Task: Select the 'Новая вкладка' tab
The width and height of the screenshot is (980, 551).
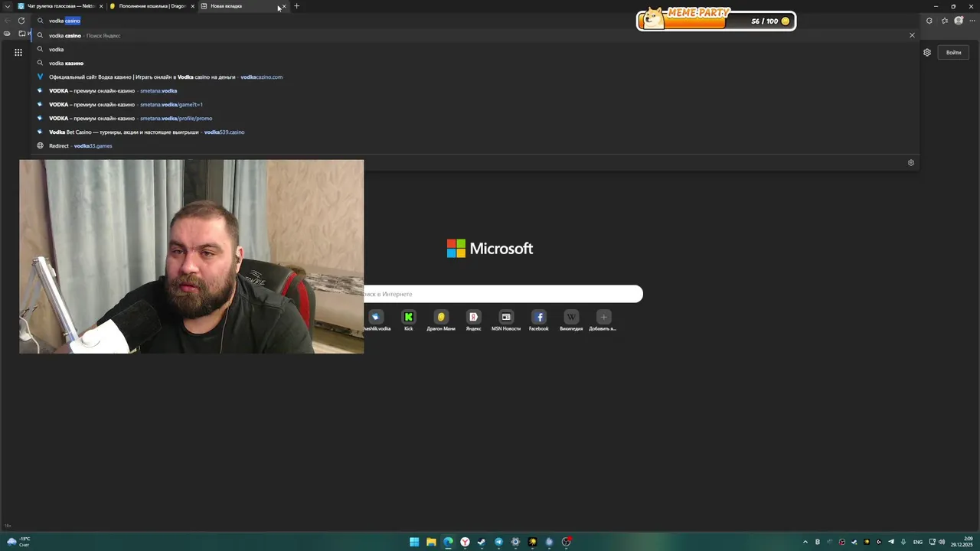Action: pos(243,6)
